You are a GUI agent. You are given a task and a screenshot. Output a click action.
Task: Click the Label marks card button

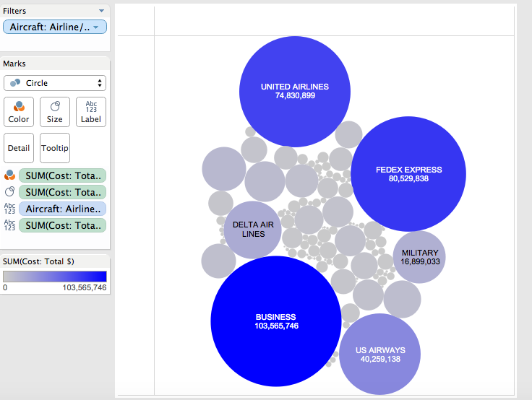tap(91, 112)
